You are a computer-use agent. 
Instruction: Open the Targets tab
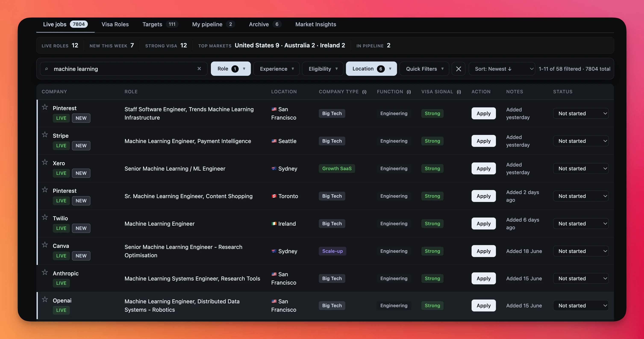pyautogui.click(x=160, y=24)
